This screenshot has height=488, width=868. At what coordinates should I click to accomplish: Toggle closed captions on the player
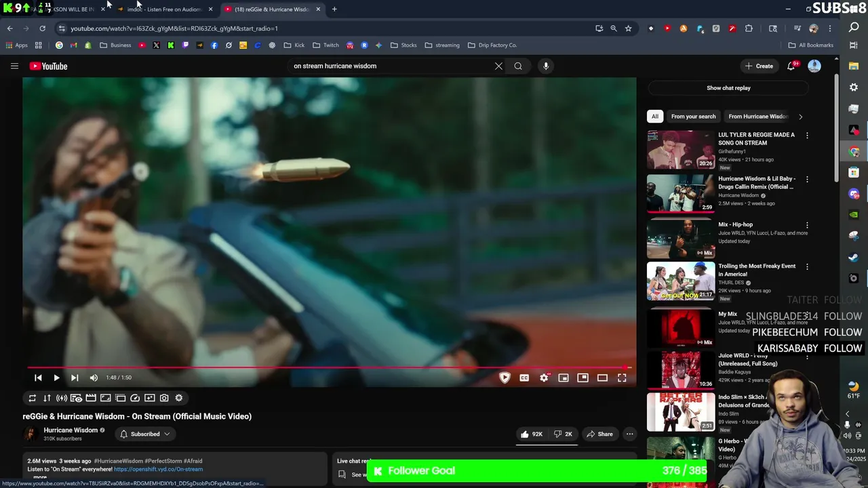click(524, 378)
